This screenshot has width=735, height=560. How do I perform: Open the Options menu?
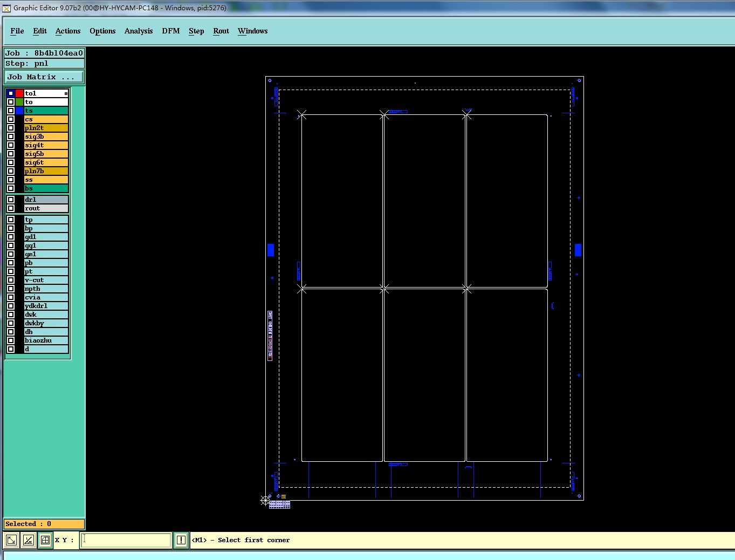point(102,31)
